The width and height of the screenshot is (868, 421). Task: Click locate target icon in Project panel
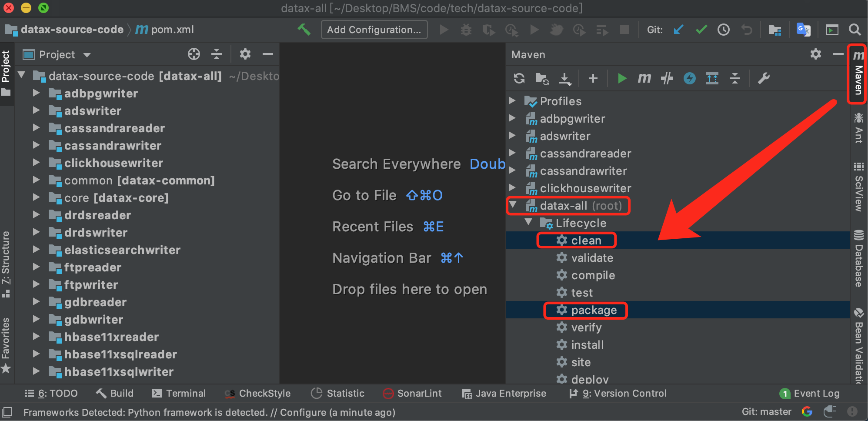click(194, 54)
